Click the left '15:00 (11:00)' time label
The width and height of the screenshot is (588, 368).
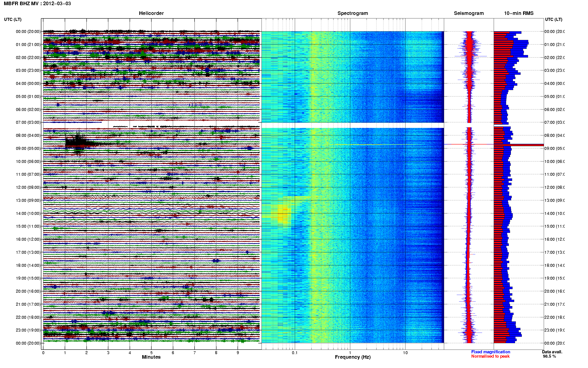28,226
